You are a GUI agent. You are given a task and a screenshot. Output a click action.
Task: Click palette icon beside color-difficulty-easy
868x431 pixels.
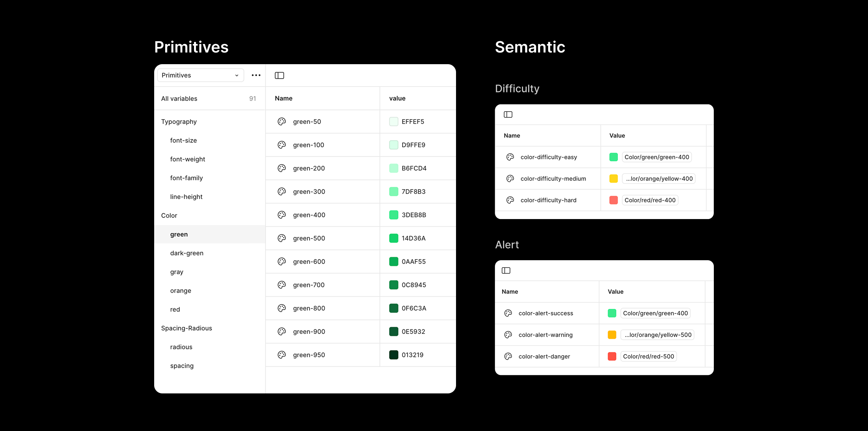pos(510,157)
